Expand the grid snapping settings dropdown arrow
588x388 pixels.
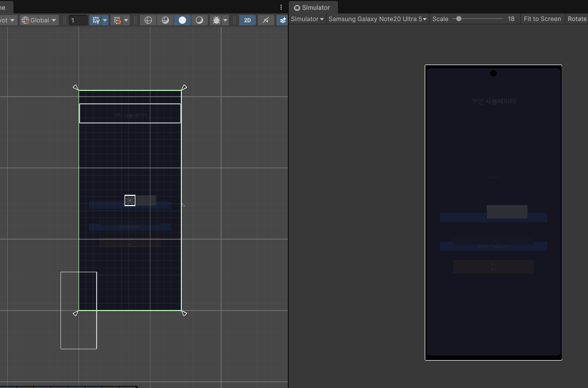126,20
